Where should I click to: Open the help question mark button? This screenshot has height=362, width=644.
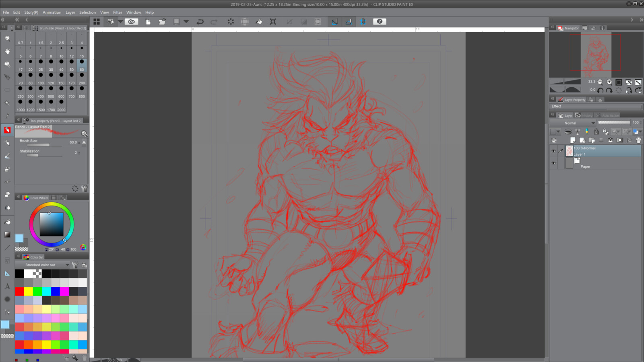(x=380, y=22)
